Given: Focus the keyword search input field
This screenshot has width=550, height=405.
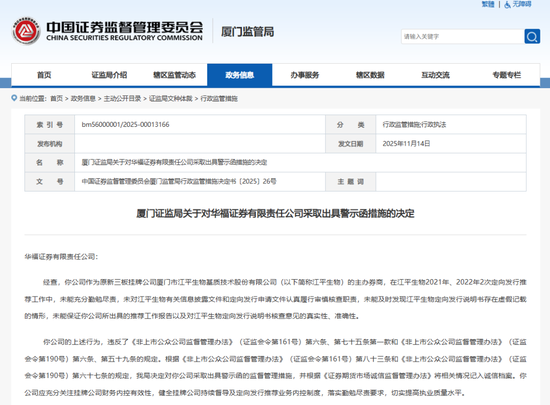Looking at the screenshot, I should click(x=463, y=36).
